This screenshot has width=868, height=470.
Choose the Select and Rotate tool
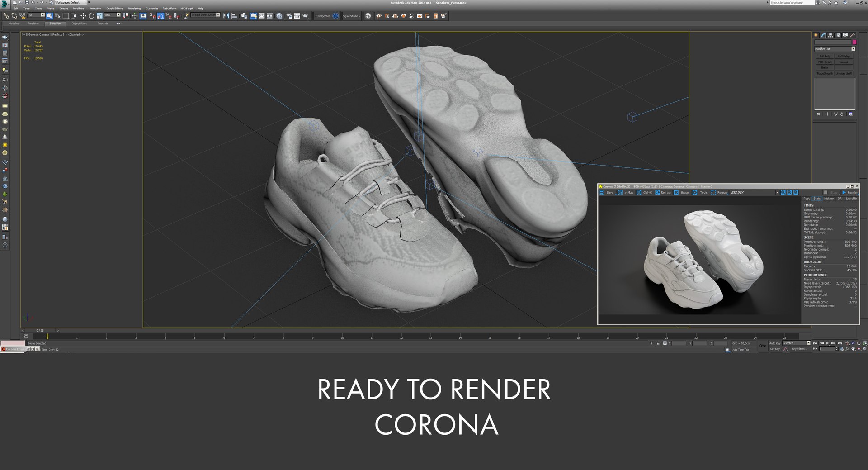(91, 16)
